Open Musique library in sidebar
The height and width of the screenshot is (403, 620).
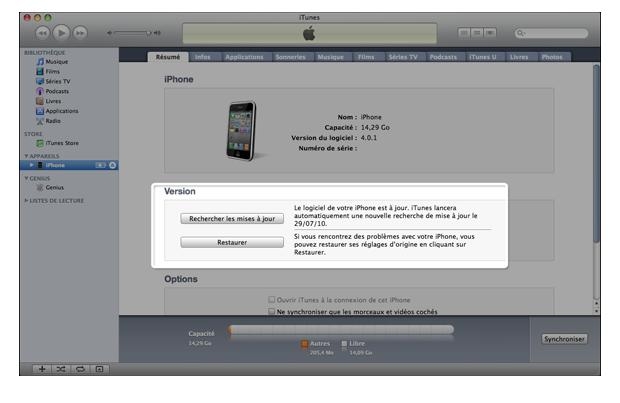coord(57,62)
